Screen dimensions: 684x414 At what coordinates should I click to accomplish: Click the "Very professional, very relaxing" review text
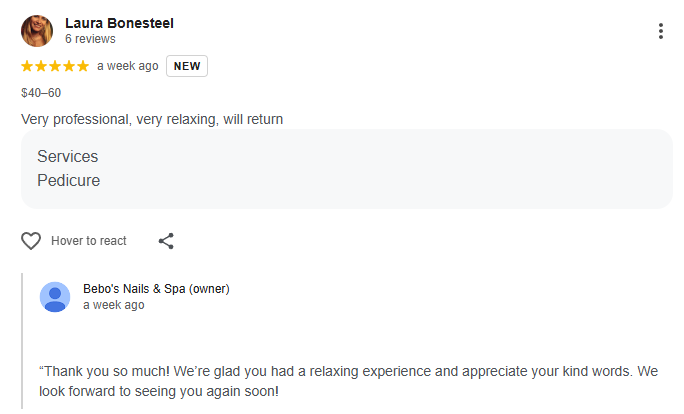tap(152, 120)
